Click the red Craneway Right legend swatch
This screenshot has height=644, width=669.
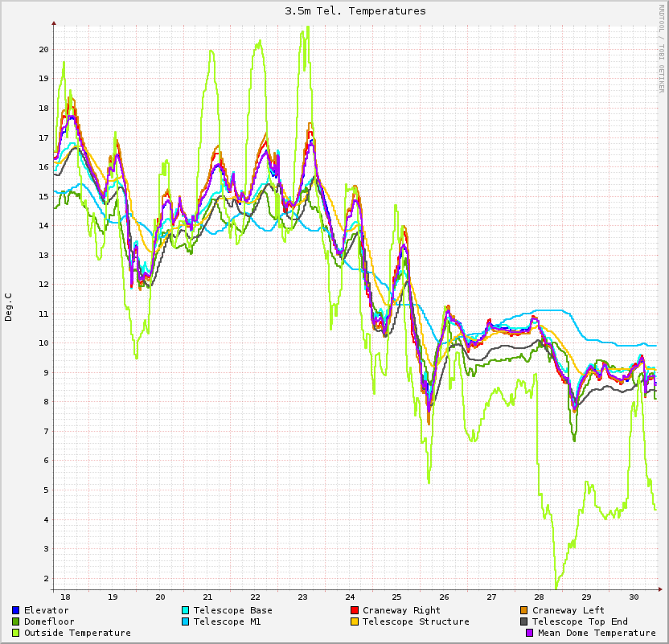(355, 610)
